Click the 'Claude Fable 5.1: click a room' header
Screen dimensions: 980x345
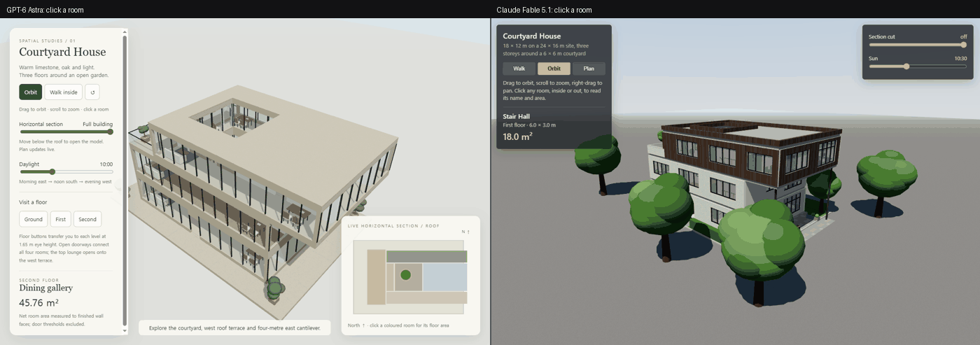(544, 10)
